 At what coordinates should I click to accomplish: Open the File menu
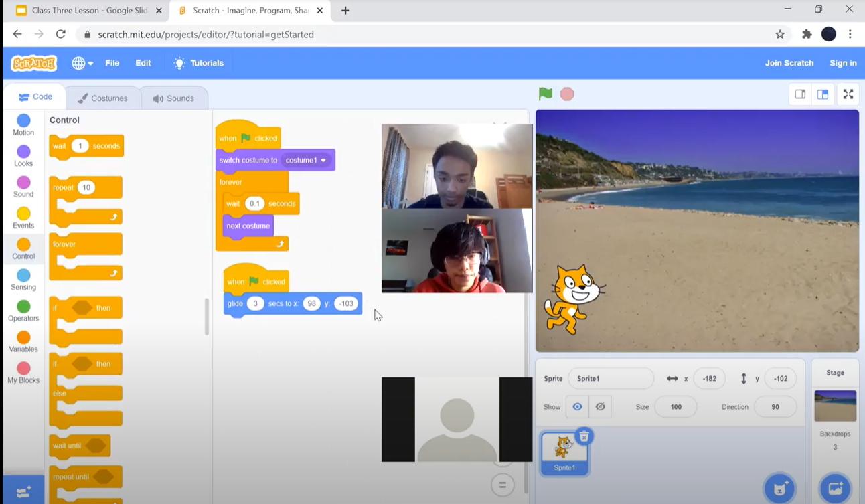point(112,63)
